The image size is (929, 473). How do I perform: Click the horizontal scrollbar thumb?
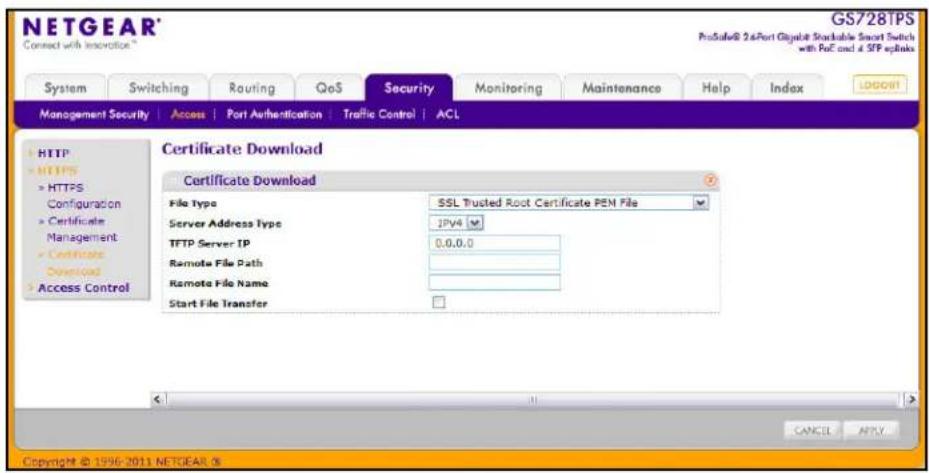pyautogui.click(x=533, y=400)
